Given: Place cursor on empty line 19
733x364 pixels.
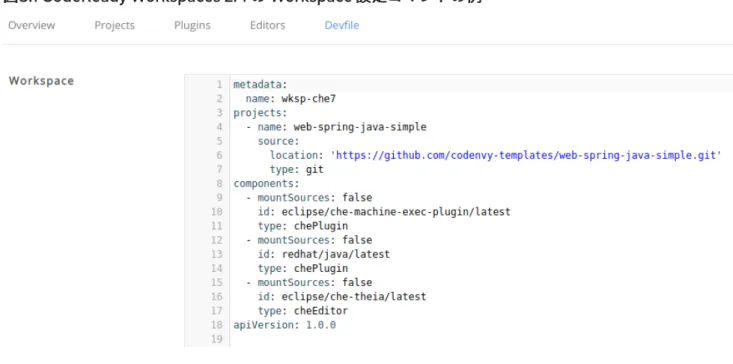Looking at the screenshot, I should pyautogui.click(x=481, y=339).
